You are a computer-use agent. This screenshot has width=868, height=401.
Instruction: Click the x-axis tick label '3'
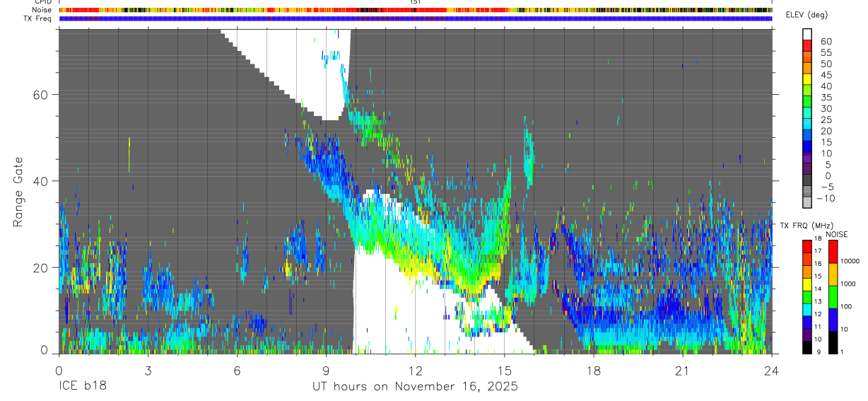point(148,371)
